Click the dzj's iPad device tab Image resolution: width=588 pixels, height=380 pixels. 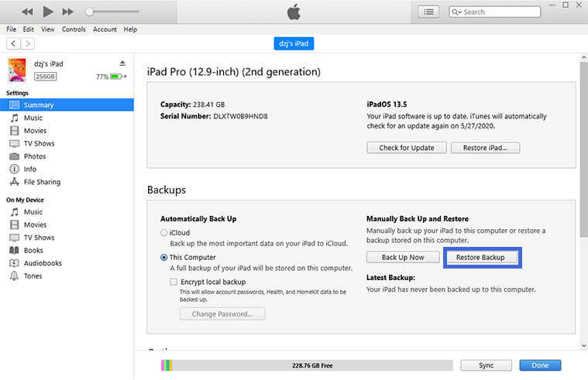[x=294, y=44]
